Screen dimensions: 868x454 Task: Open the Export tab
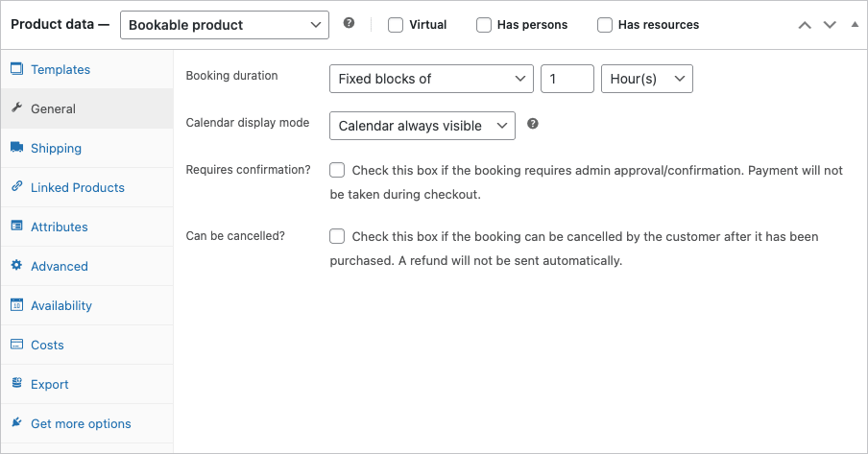[x=87, y=384]
